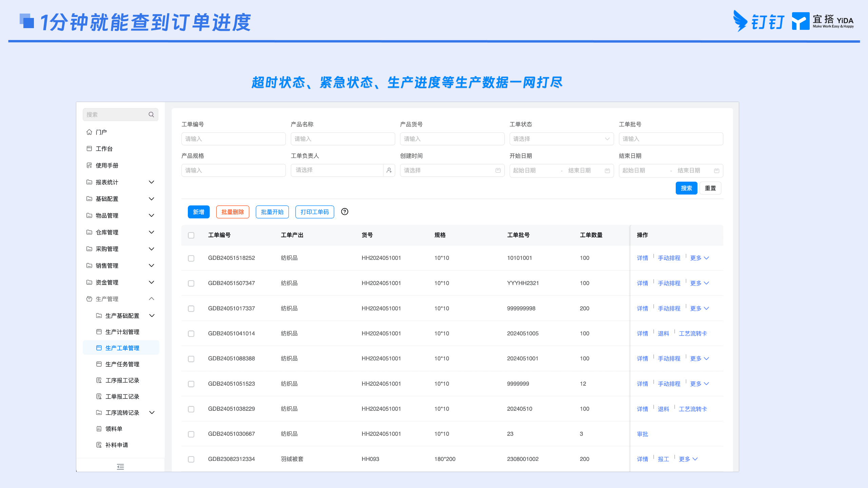Open 更多 dropdown for GDB24051507347 row
This screenshot has height=488, width=868.
(699, 283)
